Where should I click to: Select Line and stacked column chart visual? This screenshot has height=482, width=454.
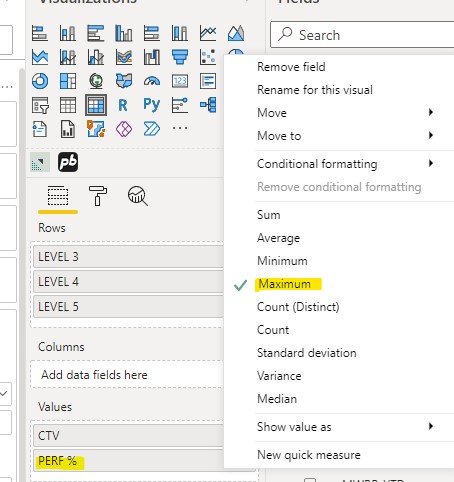coord(68,57)
